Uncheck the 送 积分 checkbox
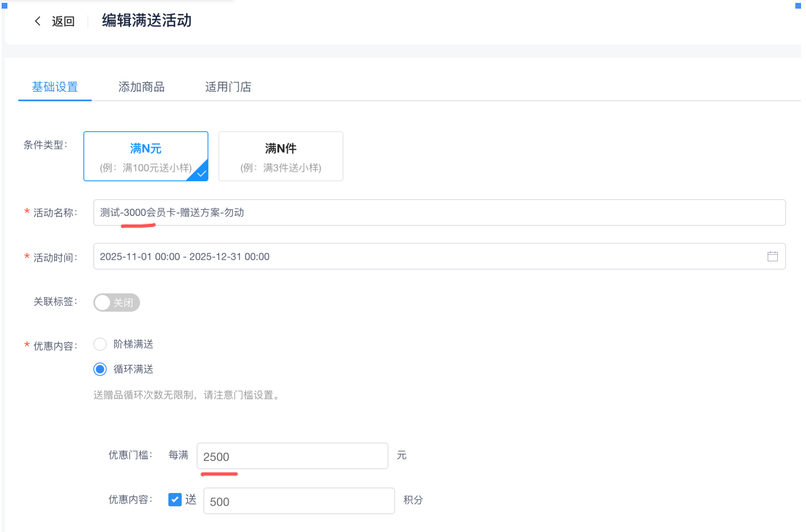The width and height of the screenshot is (806, 532). point(175,500)
